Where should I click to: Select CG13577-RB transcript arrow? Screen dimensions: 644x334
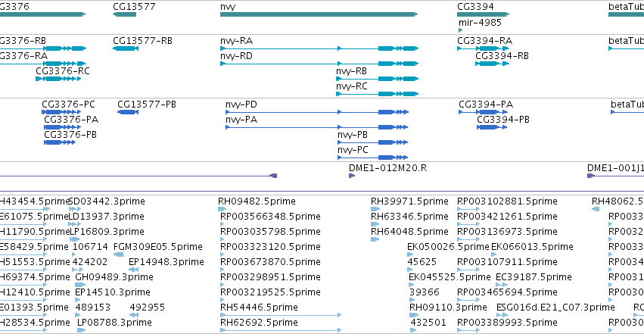[x=126, y=48]
